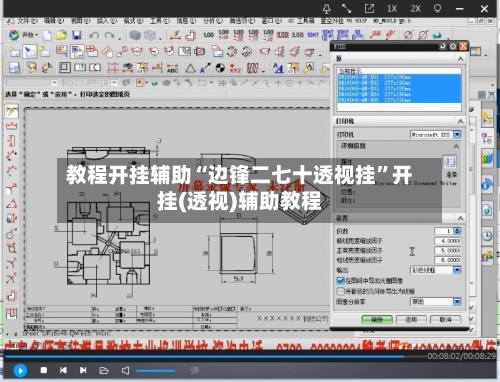The height and width of the screenshot is (382, 500).
Task: Click the fullscreen arrows icon in player bar
Action: pyautogui.click(x=347, y=9)
